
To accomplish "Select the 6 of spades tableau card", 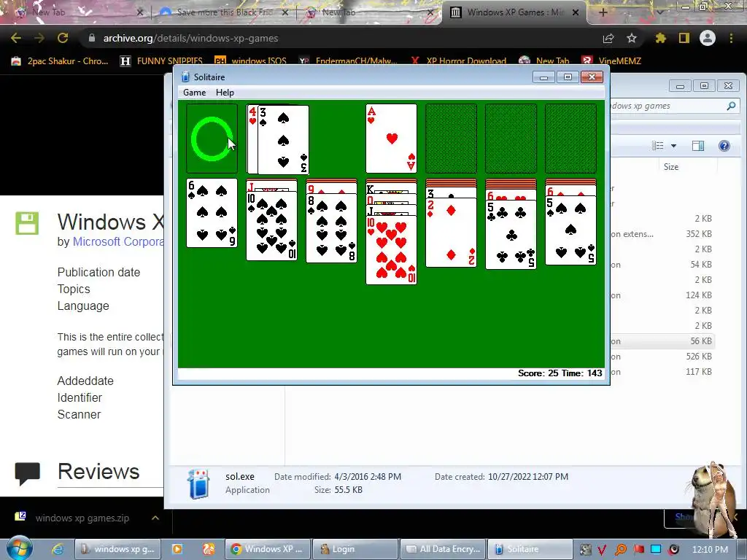I will click(x=212, y=213).
